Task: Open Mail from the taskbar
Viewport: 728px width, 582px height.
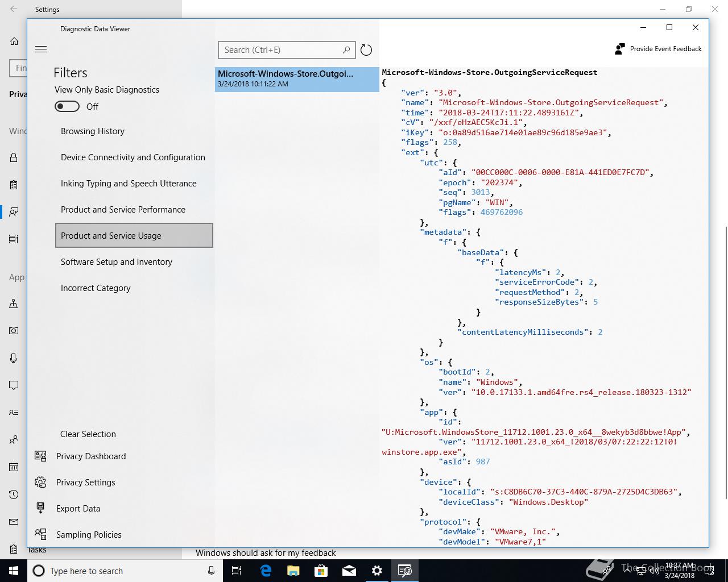Action: tap(349, 571)
